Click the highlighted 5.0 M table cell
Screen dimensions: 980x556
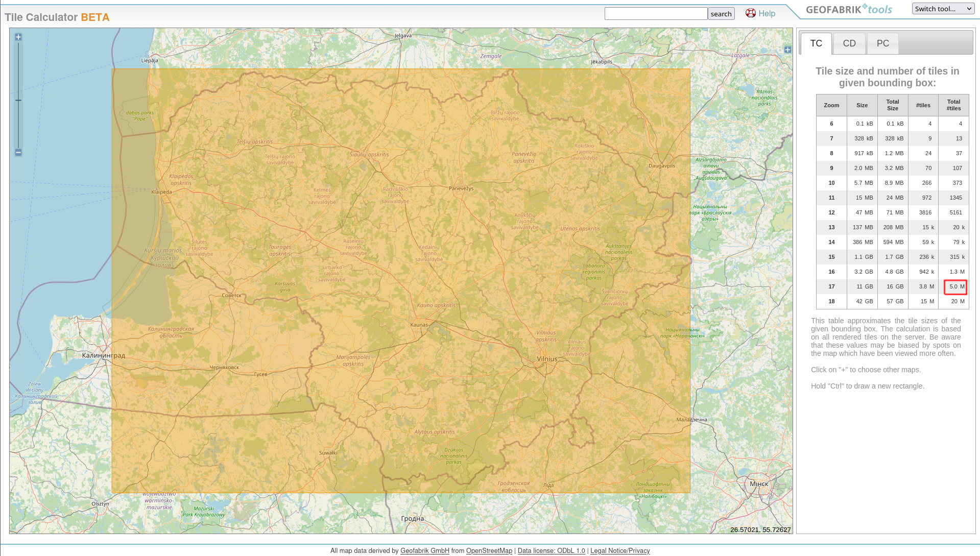pos(955,287)
